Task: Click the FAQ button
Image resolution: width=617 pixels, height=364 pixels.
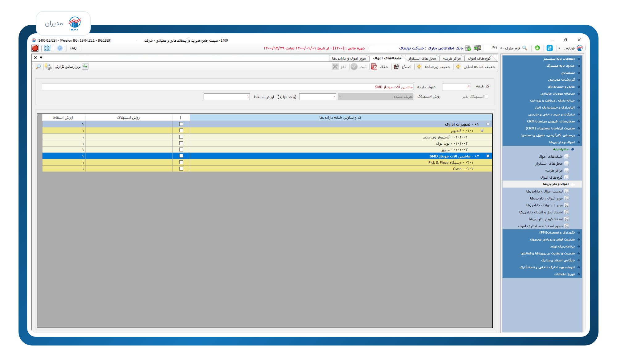Action: click(x=73, y=48)
